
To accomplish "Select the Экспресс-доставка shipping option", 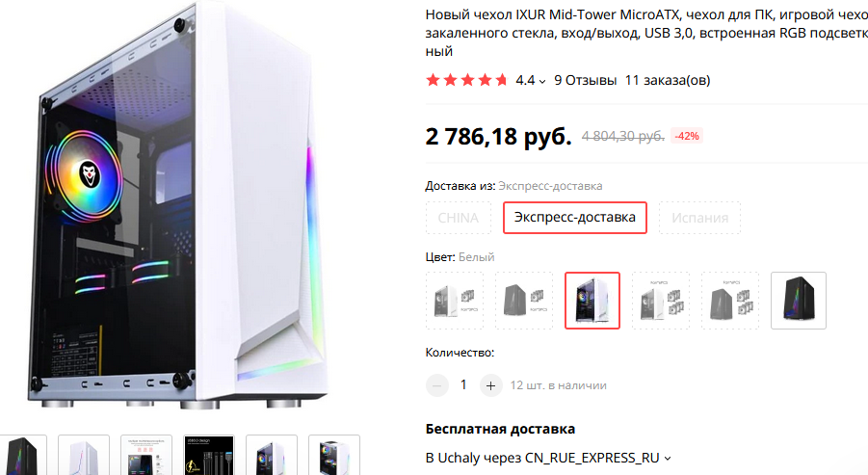I will pos(574,218).
